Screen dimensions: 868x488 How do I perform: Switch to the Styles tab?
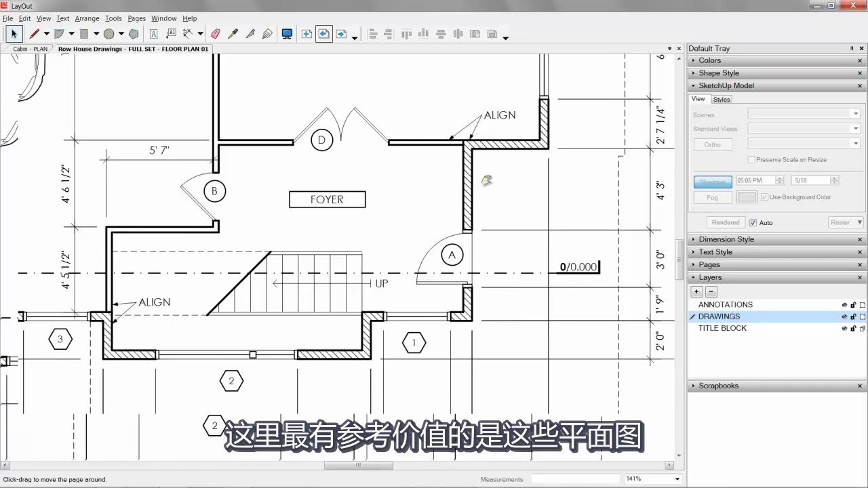(722, 99)
